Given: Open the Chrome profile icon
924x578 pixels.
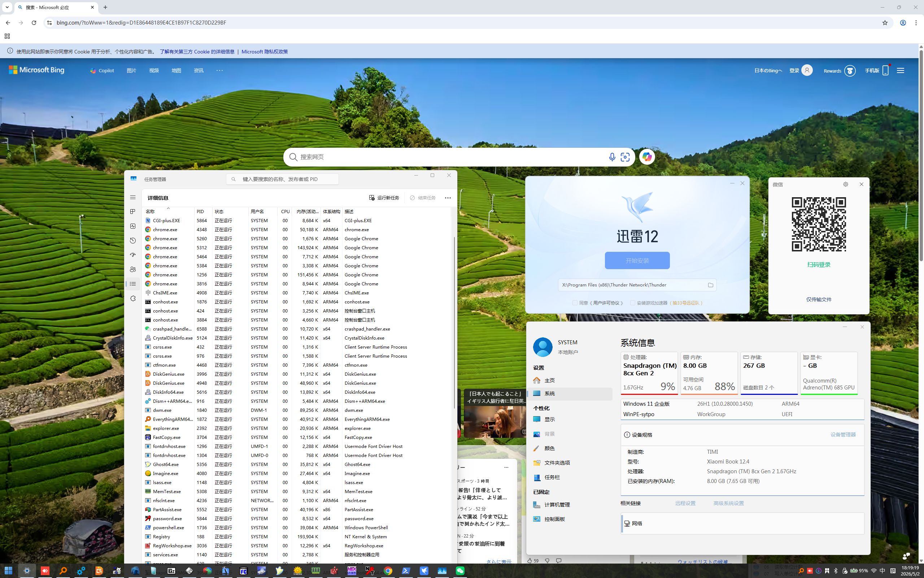Looking at the screenshot, I should click(903, 22).
